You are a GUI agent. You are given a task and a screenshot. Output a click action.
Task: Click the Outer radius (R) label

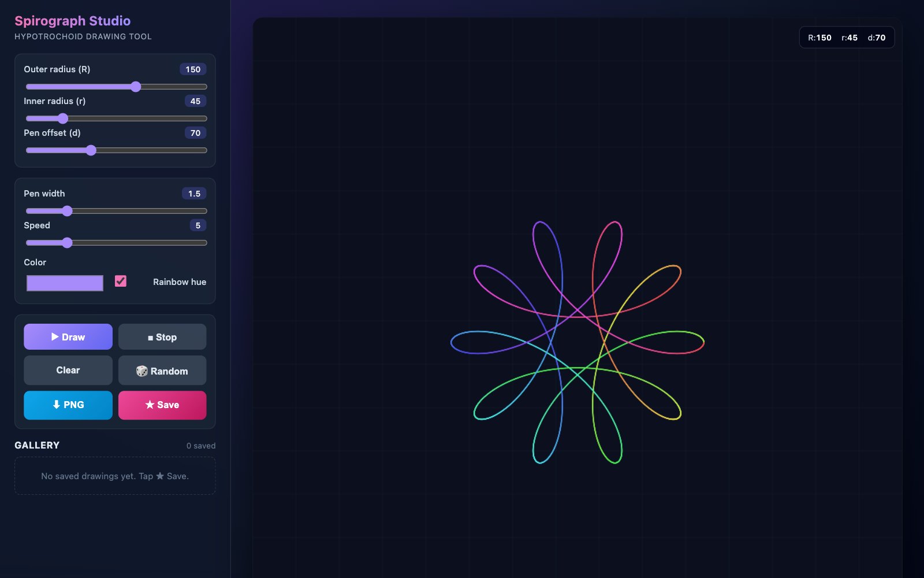pos(57,69)
